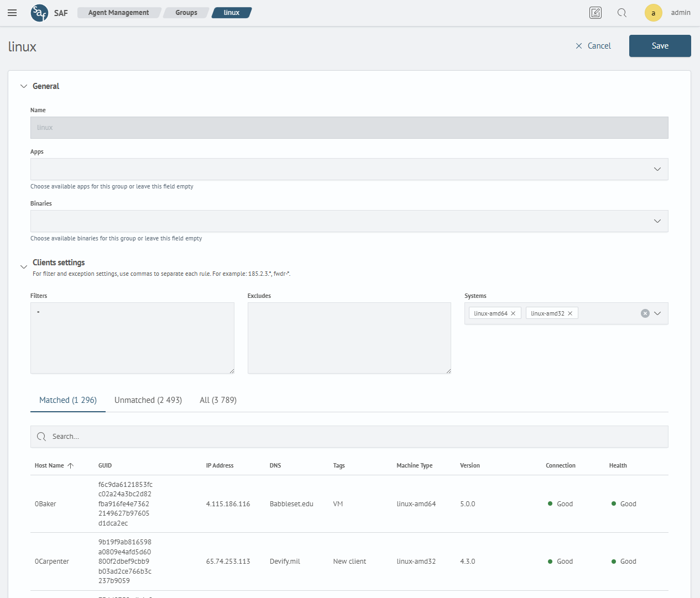Click the linux-amd32 machine type cell

click(x=416, y=562)
